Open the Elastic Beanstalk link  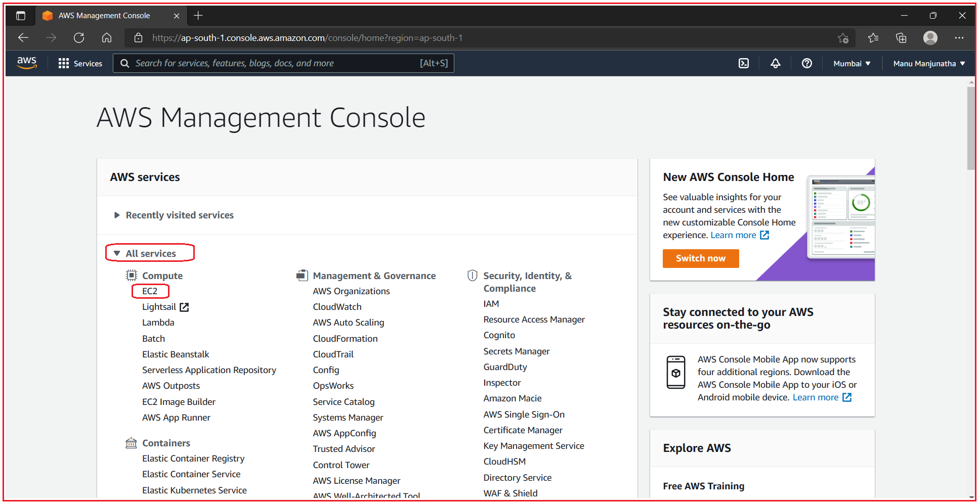coord(176,354)
